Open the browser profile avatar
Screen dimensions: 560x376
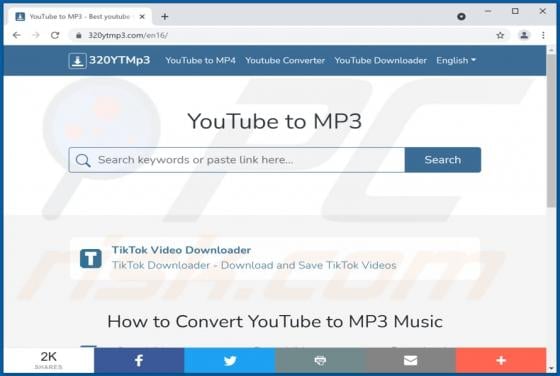click(x=524, y=35)
